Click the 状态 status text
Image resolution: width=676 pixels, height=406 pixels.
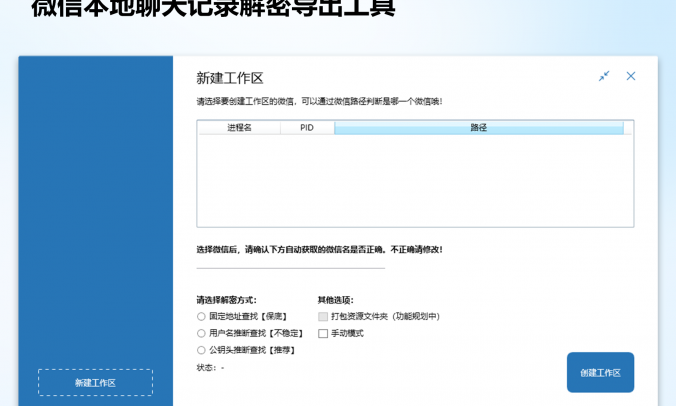(210, 368)
